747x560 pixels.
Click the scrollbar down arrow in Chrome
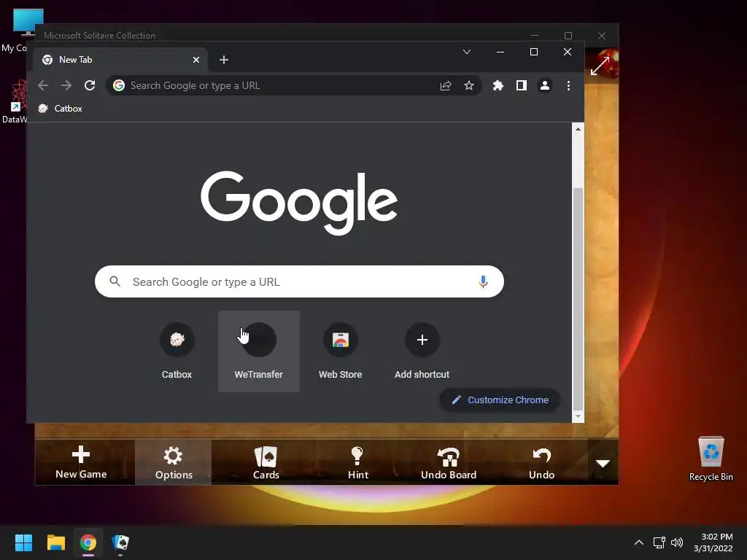[578, 416]
